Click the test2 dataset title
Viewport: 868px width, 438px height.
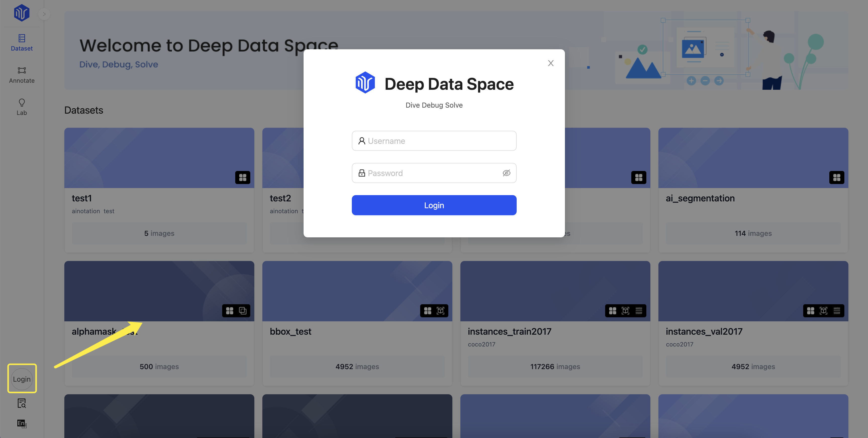coord(280,198)
